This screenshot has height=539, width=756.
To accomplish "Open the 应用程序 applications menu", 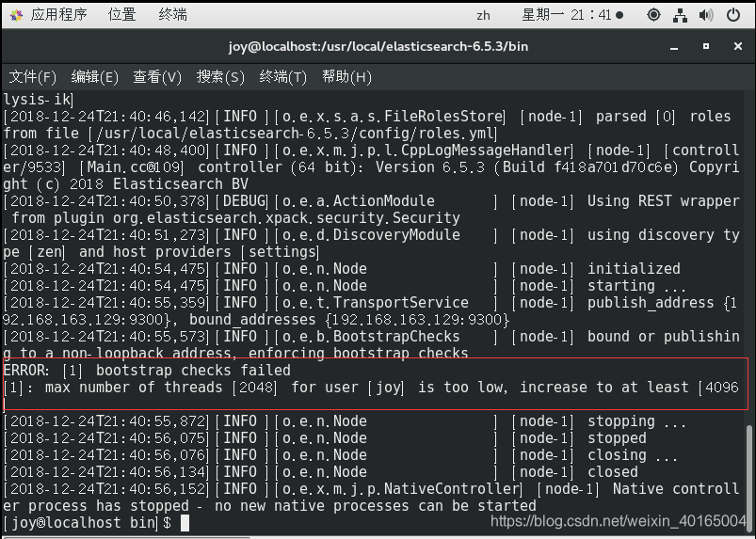I will tap(58, 15).
